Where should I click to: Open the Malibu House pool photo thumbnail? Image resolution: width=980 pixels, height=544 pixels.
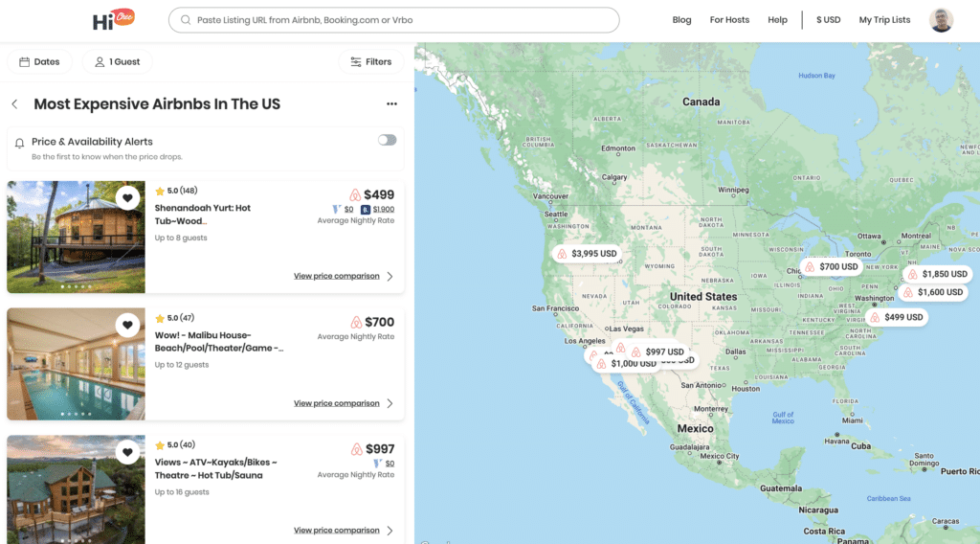76,364
